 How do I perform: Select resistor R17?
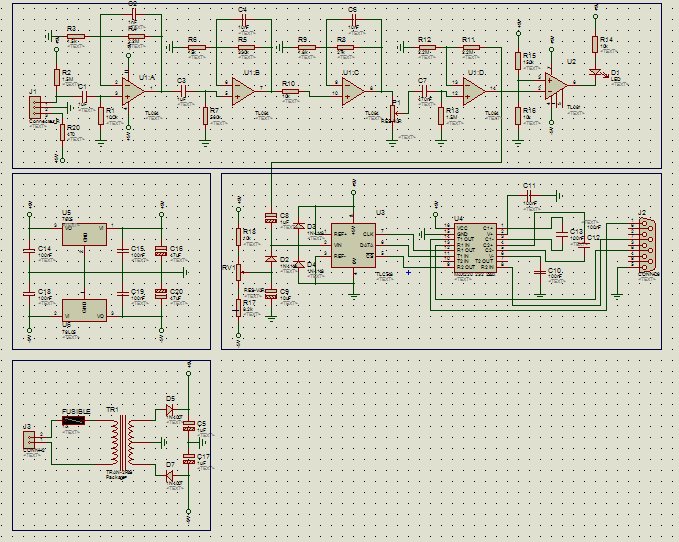[238, 308]
